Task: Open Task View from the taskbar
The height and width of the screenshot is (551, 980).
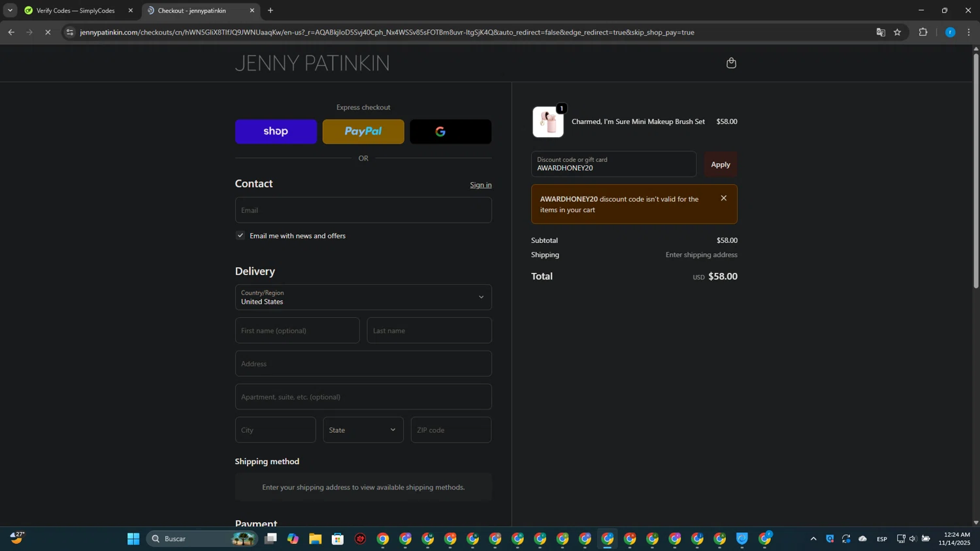Action: coord(270,539)
